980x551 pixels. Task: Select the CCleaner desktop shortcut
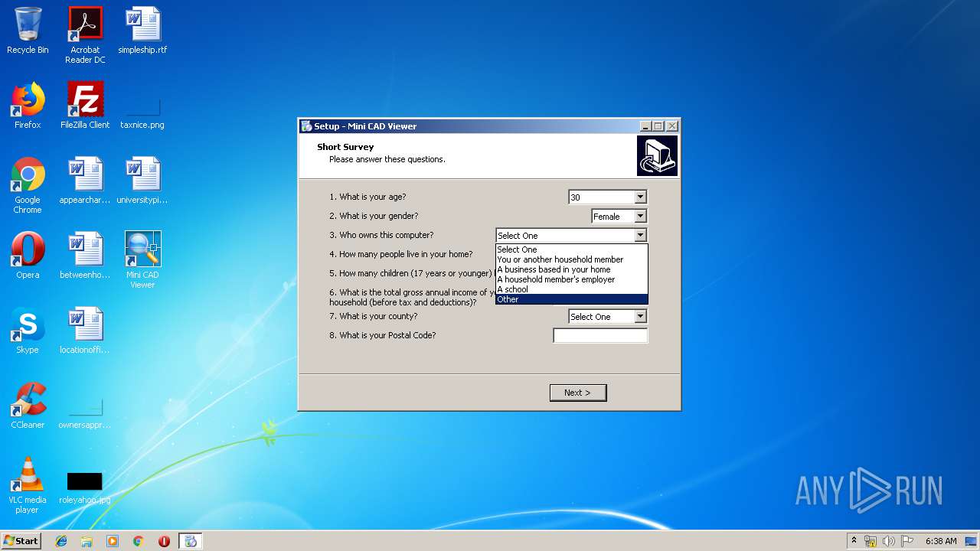pos(28,406)
